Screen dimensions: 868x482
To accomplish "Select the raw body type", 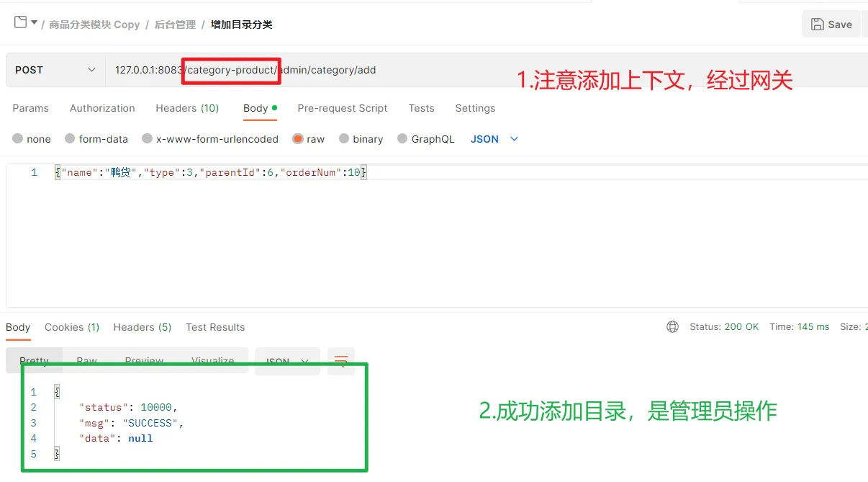I will (x=309, y=139).
